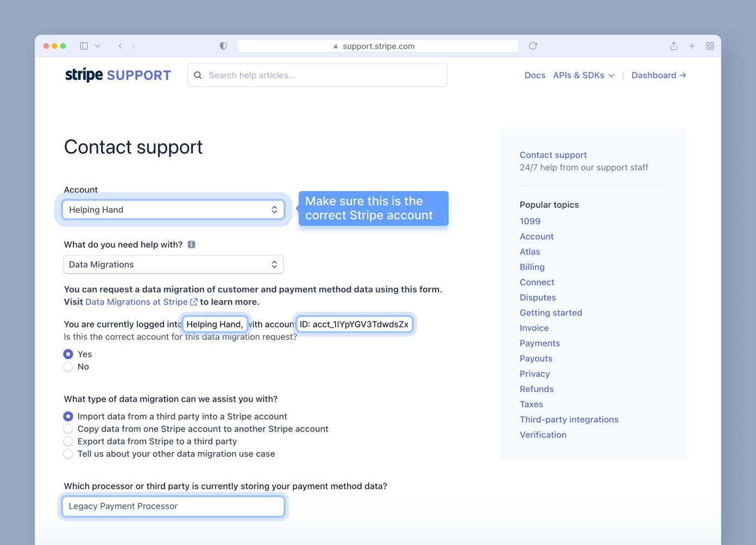Open the Account dropdown showing Helping Hand
This screenshot has height=545, width=756.
tap(173, 210)
